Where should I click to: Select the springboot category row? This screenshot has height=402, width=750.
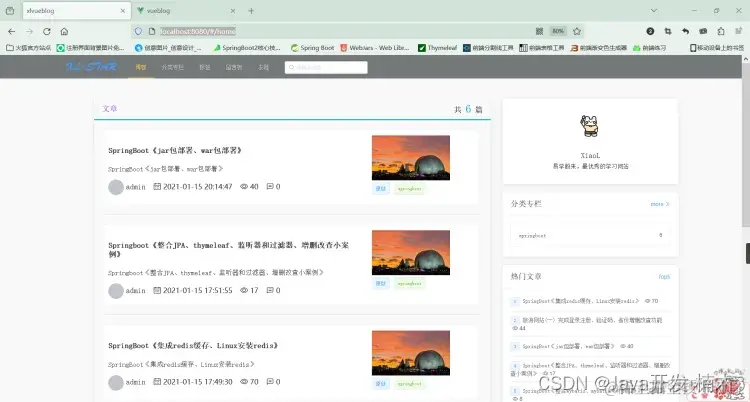(x=590, y=235)
